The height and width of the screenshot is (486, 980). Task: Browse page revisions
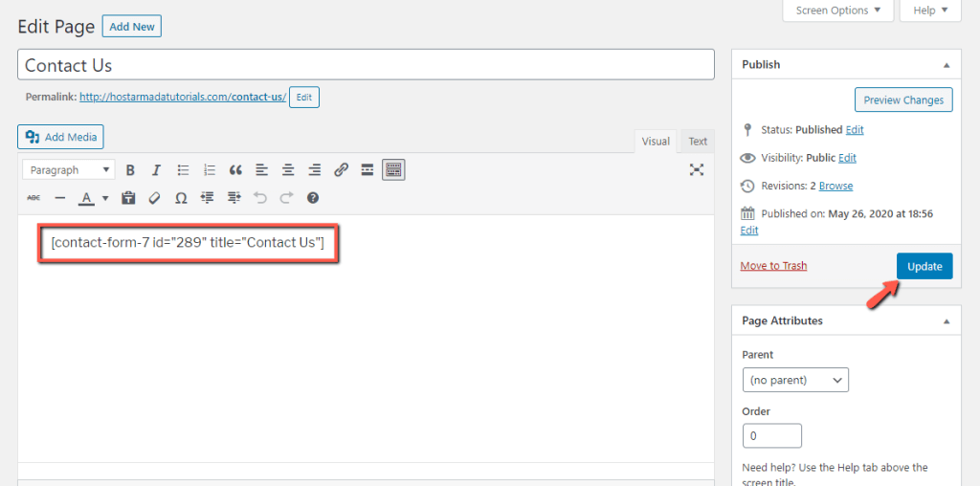click(x=835, y=187)
